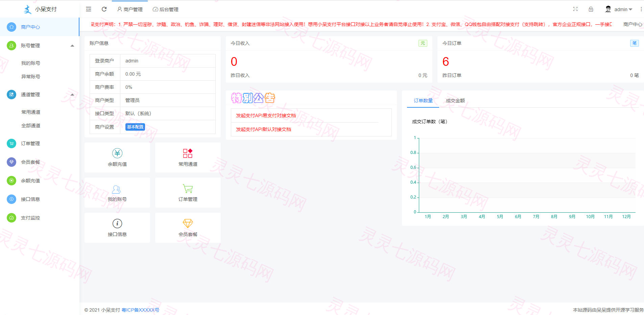Viewport: 644px width, 315px height.
Task: Click the 接口信息 sidebar icon
Action: (11, 199)
